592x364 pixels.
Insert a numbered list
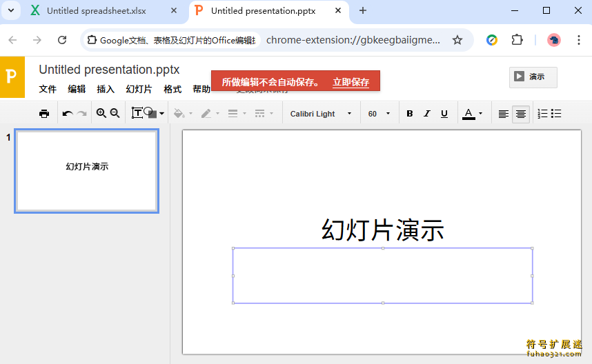point(542,114)
